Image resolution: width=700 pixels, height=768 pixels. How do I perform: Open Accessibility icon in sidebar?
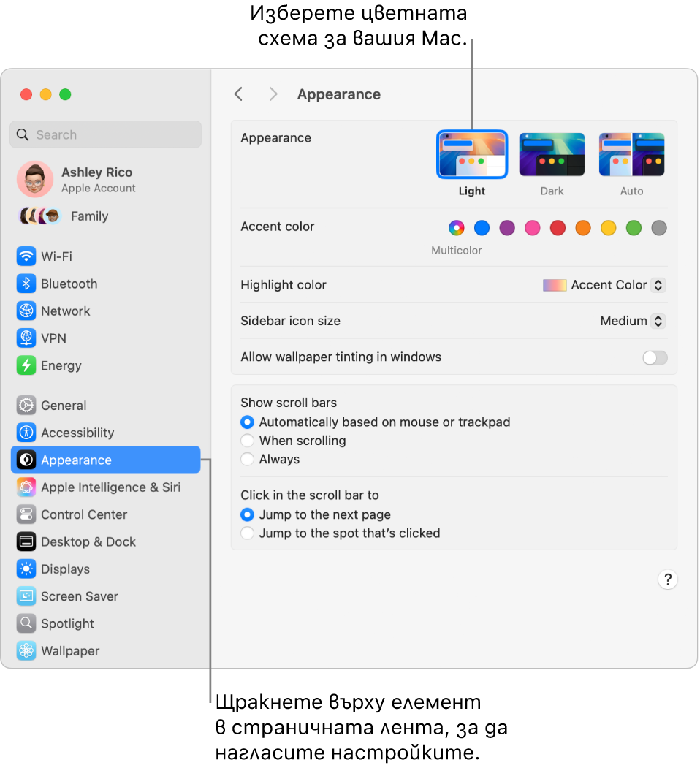[26, 433]
